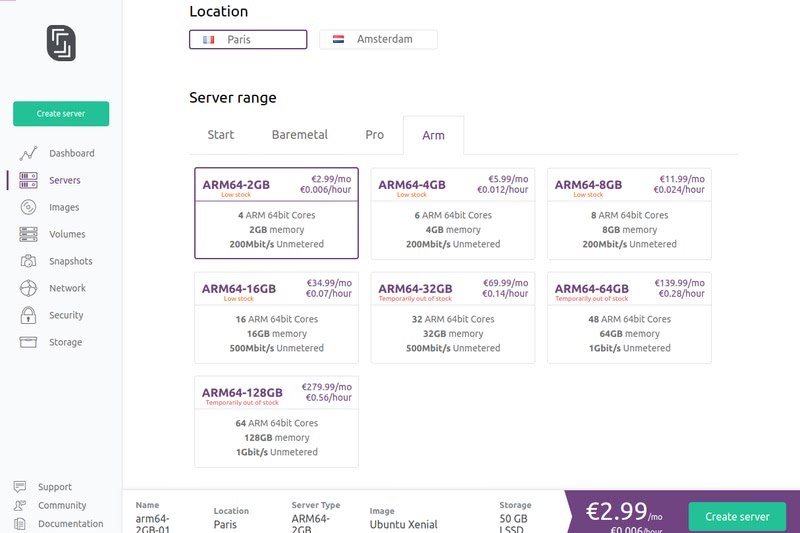Click the Security padlock icon
The width and height of the screenshot is (800, 533).
point(28,315)
